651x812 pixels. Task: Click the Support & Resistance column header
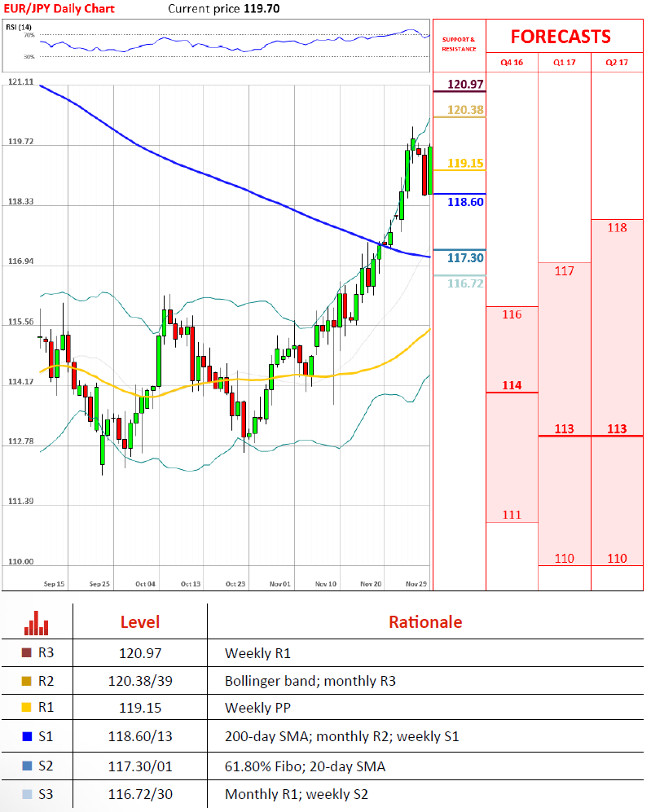tap(458, 44)
